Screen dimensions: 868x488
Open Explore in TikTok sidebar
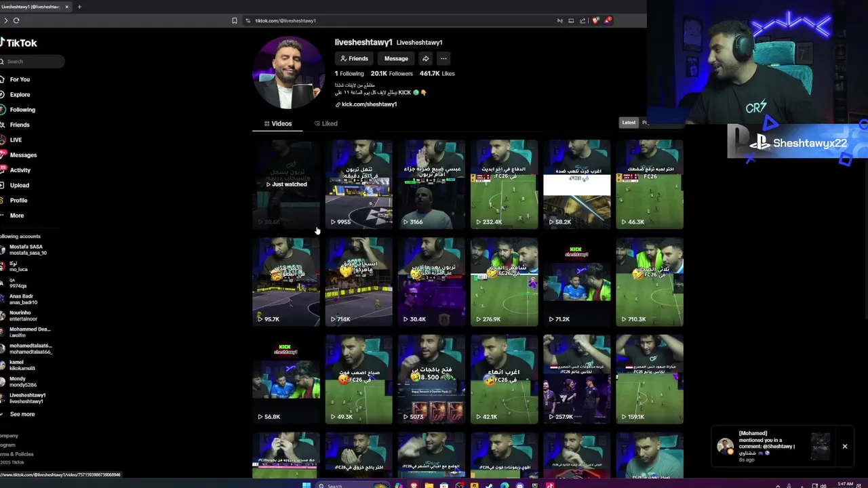(19, 95)
